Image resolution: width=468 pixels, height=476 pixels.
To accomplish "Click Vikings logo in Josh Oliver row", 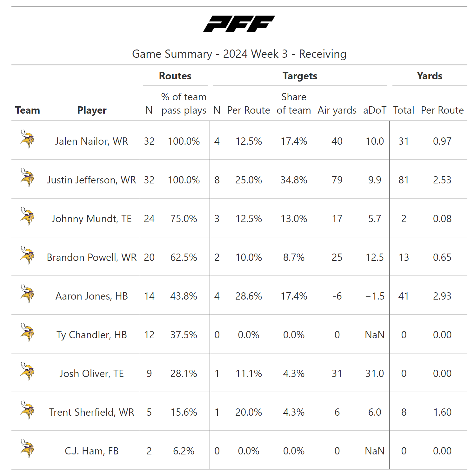I will [27, 371].
